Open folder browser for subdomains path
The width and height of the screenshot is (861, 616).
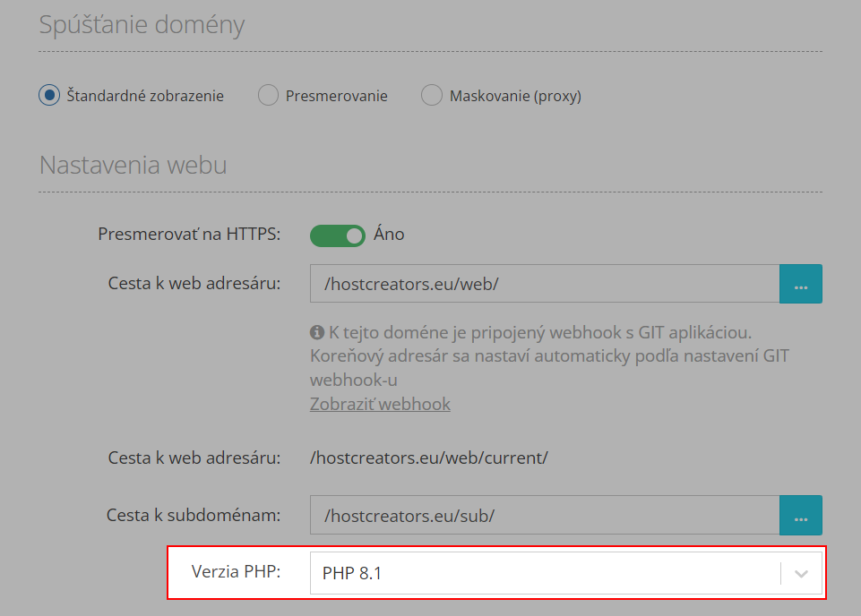click(x=801, y=515)
